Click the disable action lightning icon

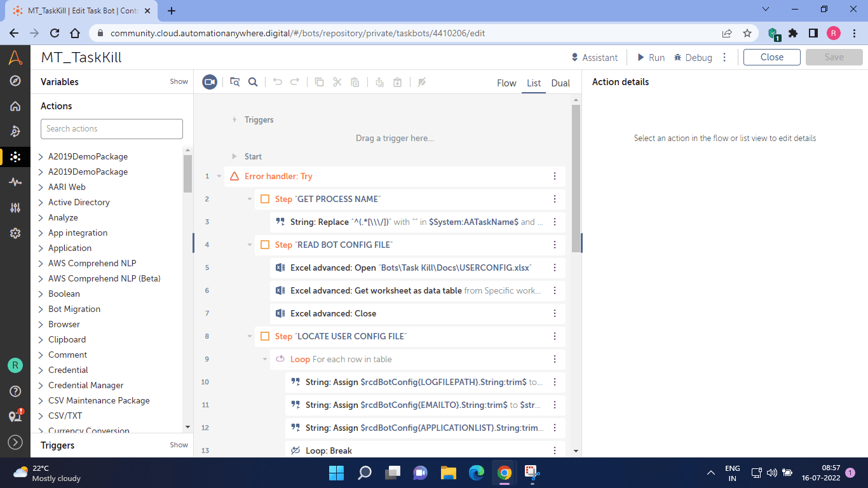pos(422,82)
